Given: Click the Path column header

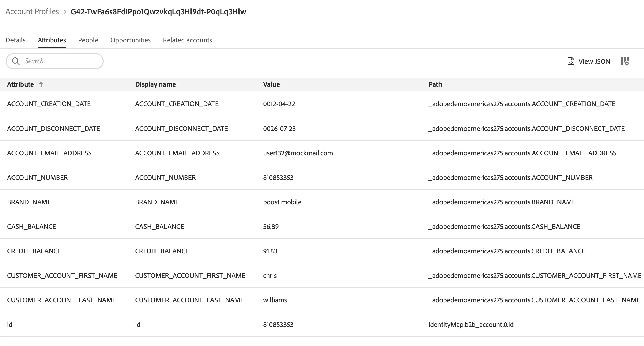Looking at the screenshot, I should pos(435,84).
